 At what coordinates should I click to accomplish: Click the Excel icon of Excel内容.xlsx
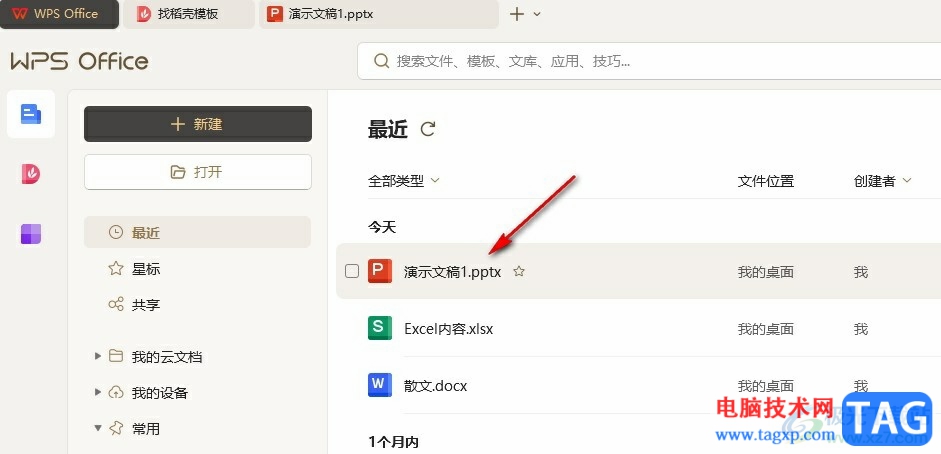380,328
